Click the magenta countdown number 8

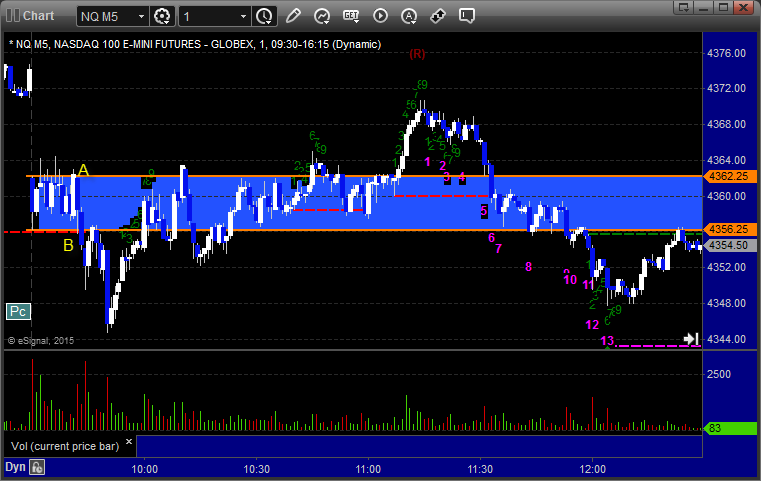tap(529, 266)
